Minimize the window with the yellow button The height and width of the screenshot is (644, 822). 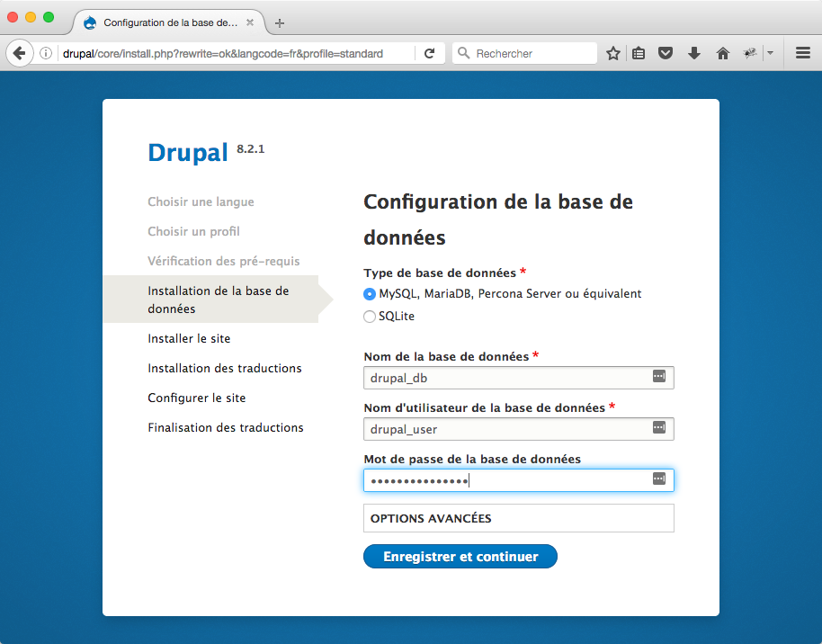pos(31,17)
